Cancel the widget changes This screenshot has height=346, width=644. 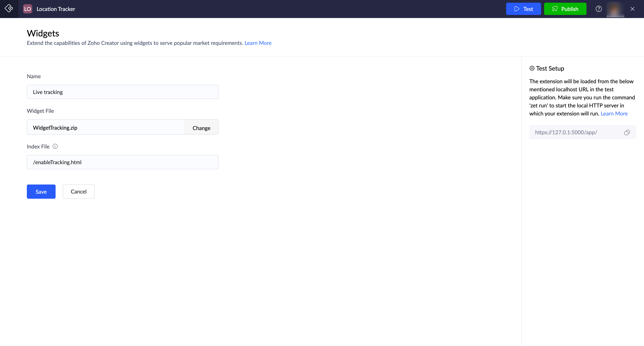tap(79, 192)
